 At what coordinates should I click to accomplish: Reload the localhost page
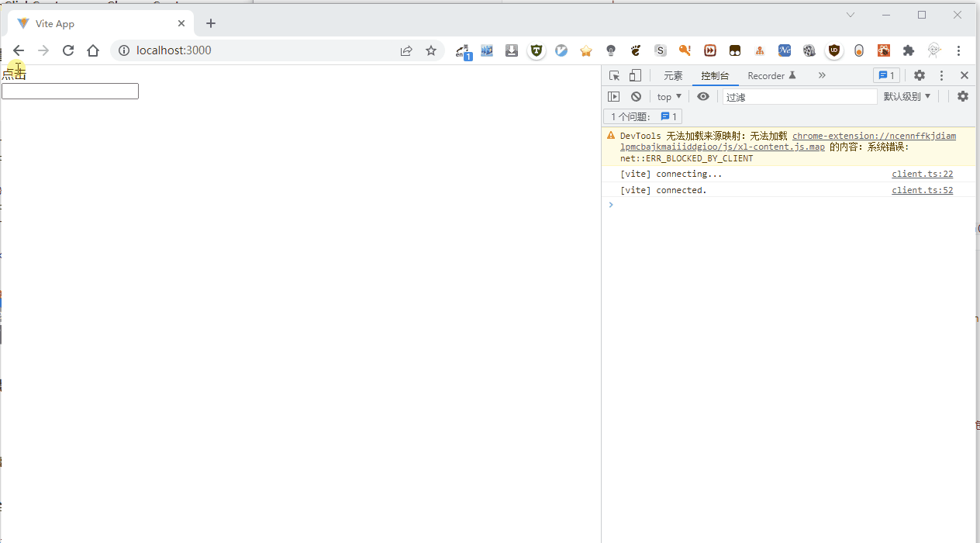(x=68, y=50)
